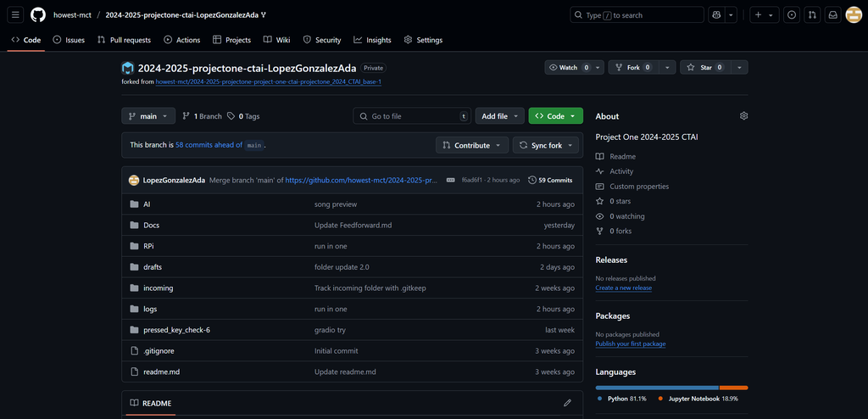Open the .gitignore file

click(159, 351)
